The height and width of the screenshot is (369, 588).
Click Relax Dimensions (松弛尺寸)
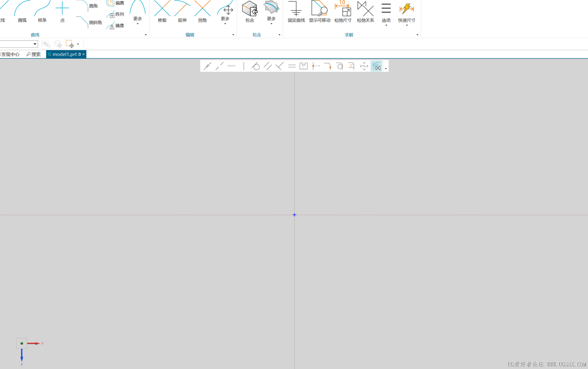tap(343, 12)
